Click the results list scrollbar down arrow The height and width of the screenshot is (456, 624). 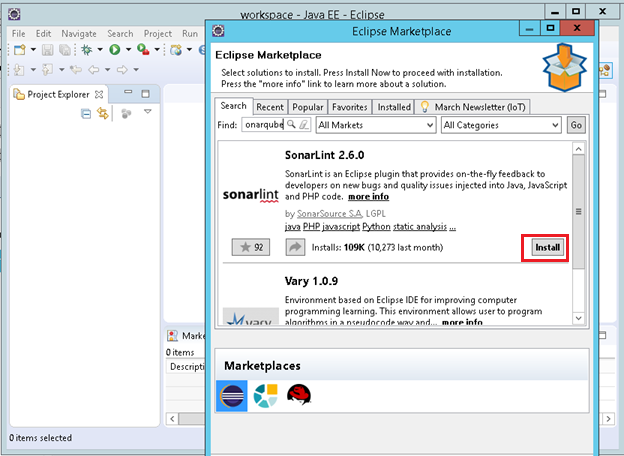[x=577, y=318]
